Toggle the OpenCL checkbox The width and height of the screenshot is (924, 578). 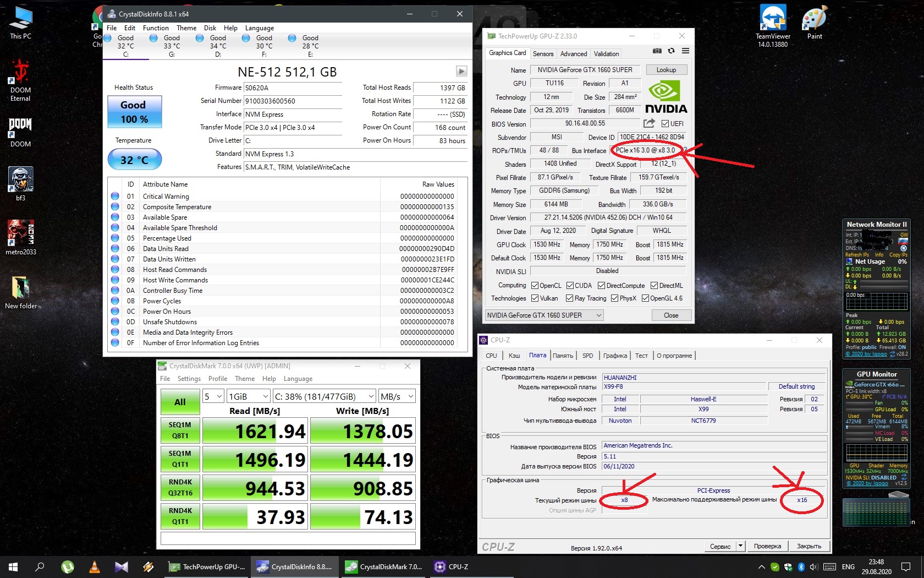point(535,285)
